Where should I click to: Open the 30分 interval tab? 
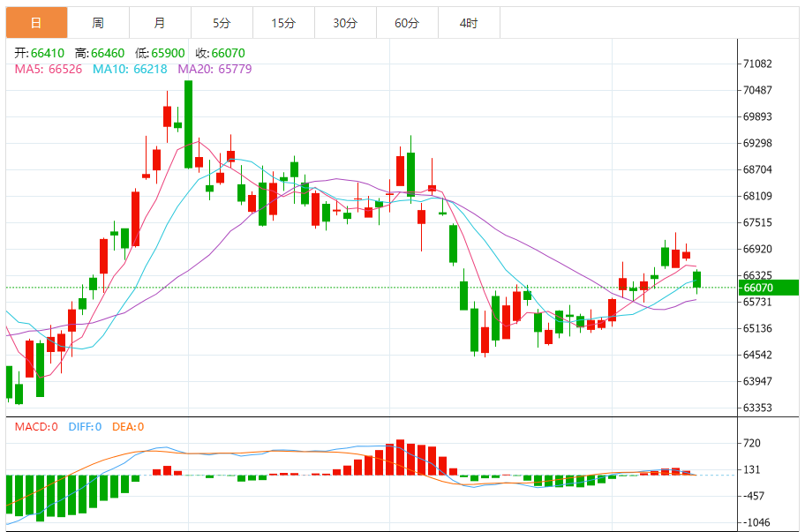[x=345, y=23]
